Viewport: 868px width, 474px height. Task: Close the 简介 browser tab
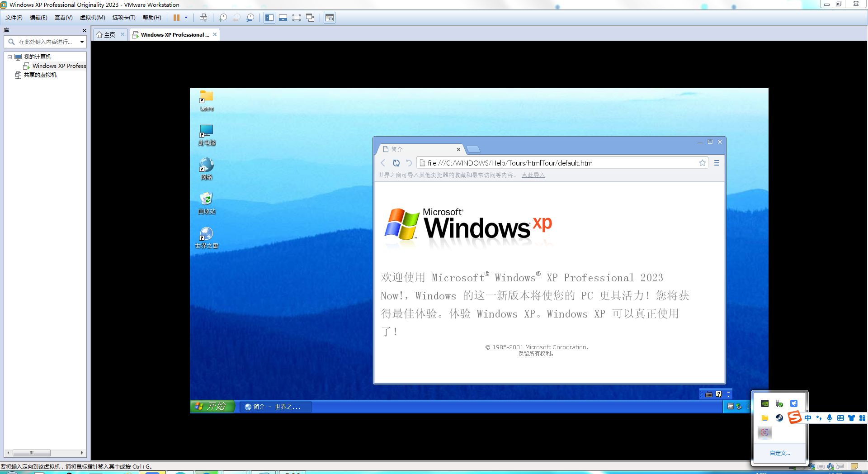click(458, 149)
